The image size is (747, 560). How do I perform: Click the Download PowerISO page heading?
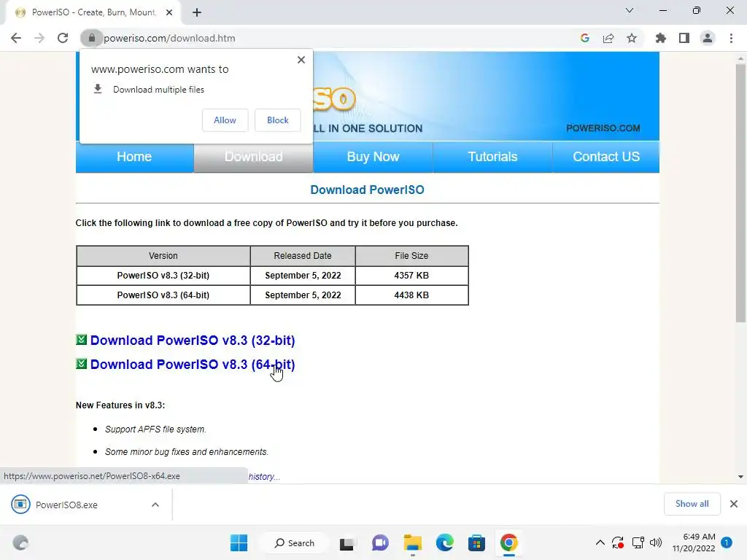tap(368, 190)
